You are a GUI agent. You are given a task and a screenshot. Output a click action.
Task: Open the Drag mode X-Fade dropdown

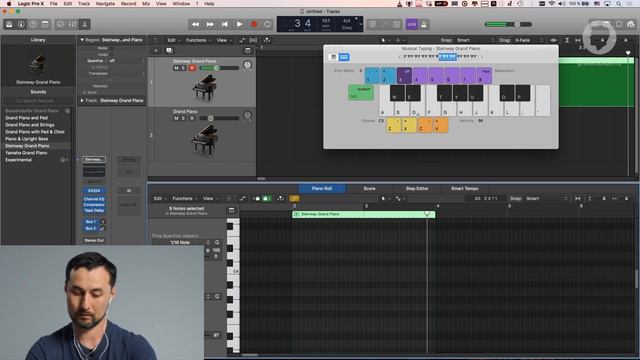tap(529, 40)
